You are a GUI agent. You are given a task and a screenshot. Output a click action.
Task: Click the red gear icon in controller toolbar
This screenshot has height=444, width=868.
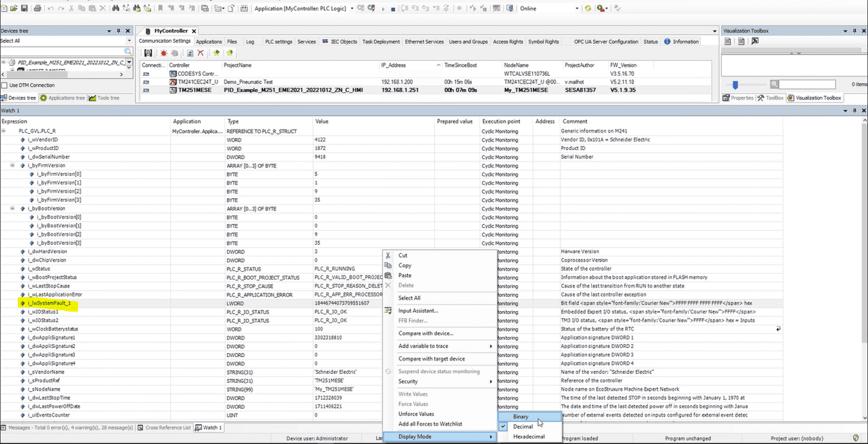pos(164,53)
